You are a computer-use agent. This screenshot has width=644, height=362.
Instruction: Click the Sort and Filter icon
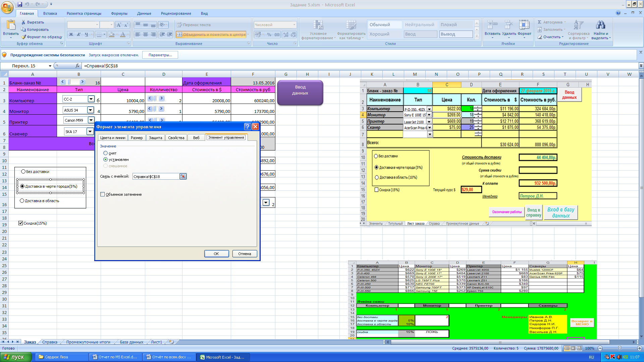tap(578, 25)
